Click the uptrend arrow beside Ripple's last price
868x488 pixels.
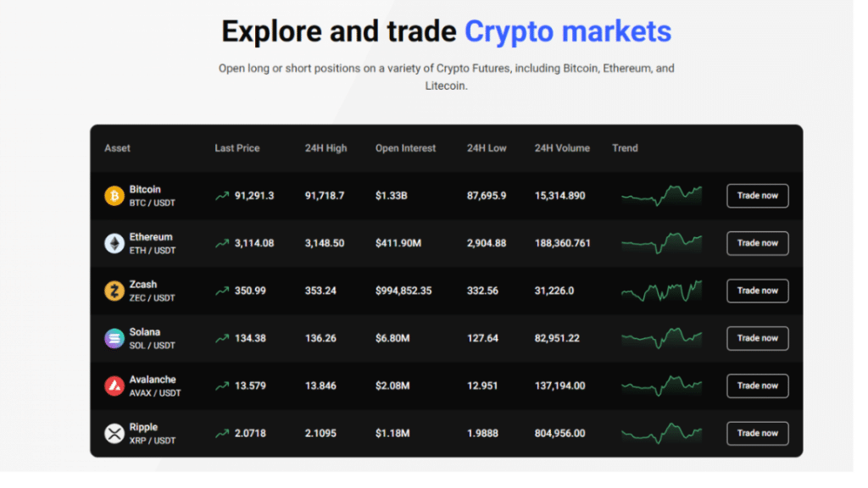point(222,433)
